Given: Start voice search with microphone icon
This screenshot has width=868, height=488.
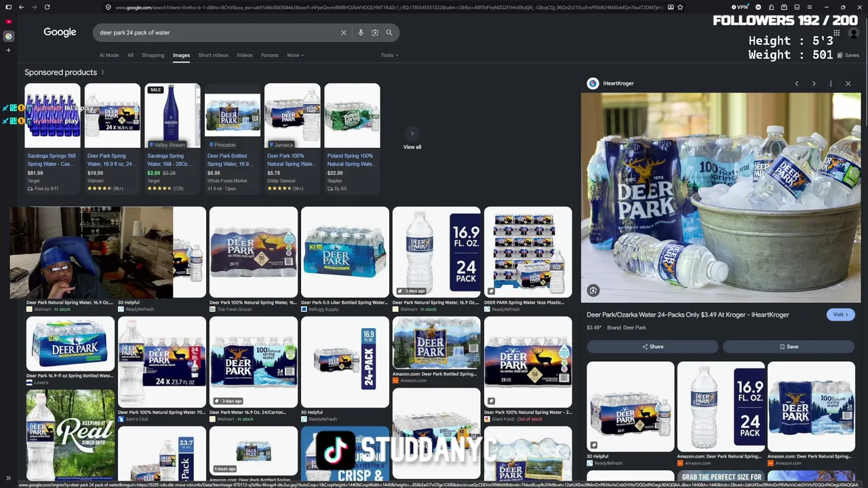Looking at the screenshot, I should [x=361, y=33].
